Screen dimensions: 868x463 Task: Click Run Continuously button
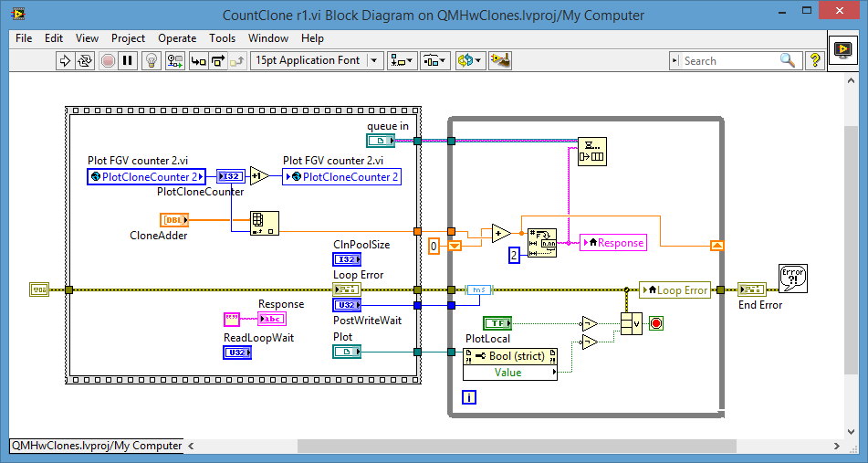click(85, 60)
